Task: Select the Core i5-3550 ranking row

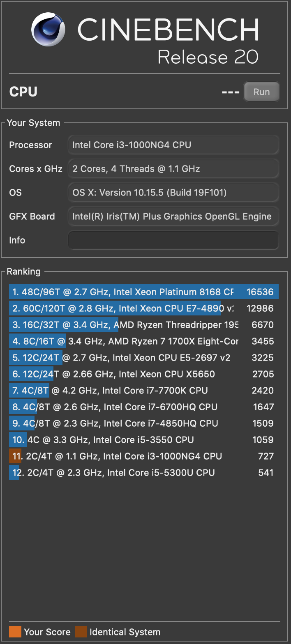Action: (x=144, y=440)
